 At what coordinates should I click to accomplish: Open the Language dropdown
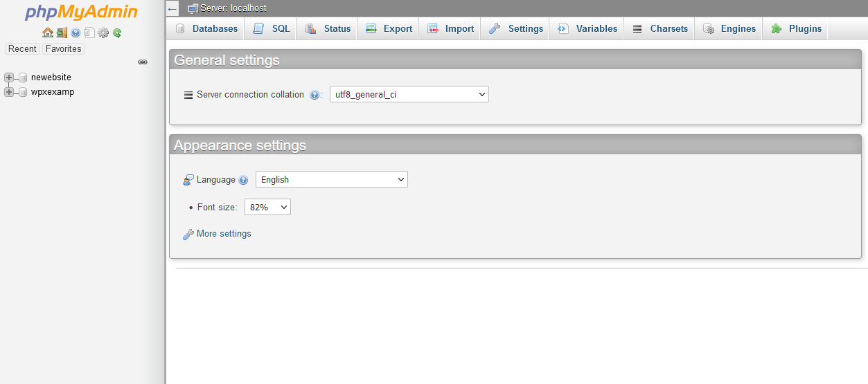click(331, 180)
